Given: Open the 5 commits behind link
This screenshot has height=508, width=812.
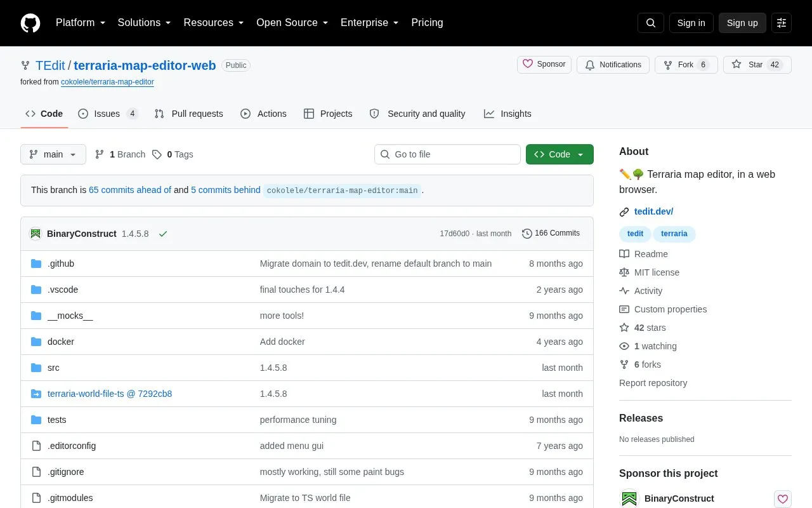Looking at the screenshot, I should pos(226,190).
